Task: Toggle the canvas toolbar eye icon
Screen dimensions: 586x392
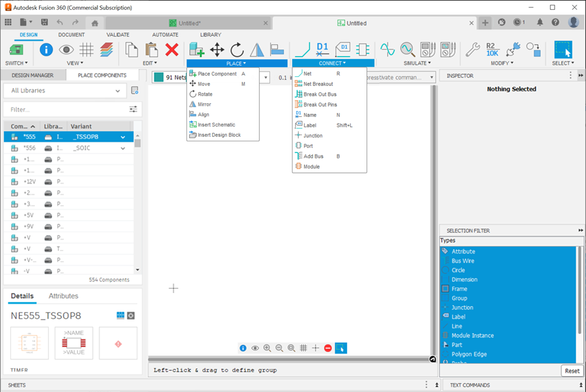Action: 255,348
